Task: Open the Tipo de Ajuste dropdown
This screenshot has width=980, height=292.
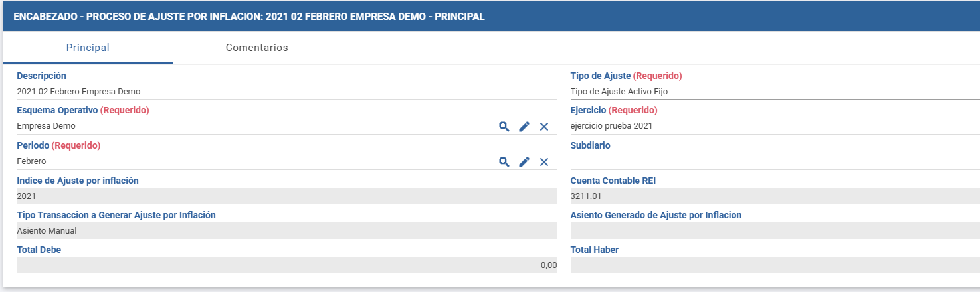Action: (774, 92)
